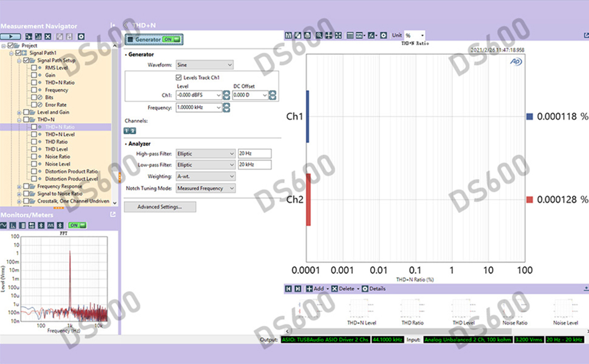Select the THD Ratio tree item
The image size is (589, 364).
point(56,142)
